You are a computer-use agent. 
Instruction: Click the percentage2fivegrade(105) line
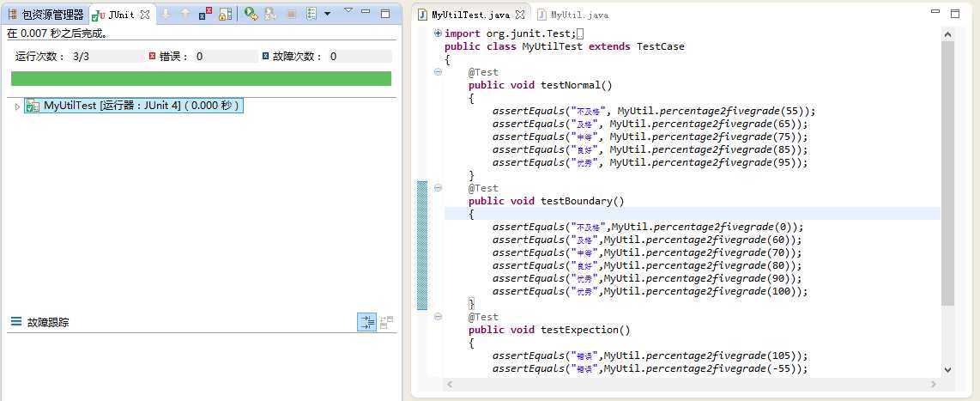(650, 355)
